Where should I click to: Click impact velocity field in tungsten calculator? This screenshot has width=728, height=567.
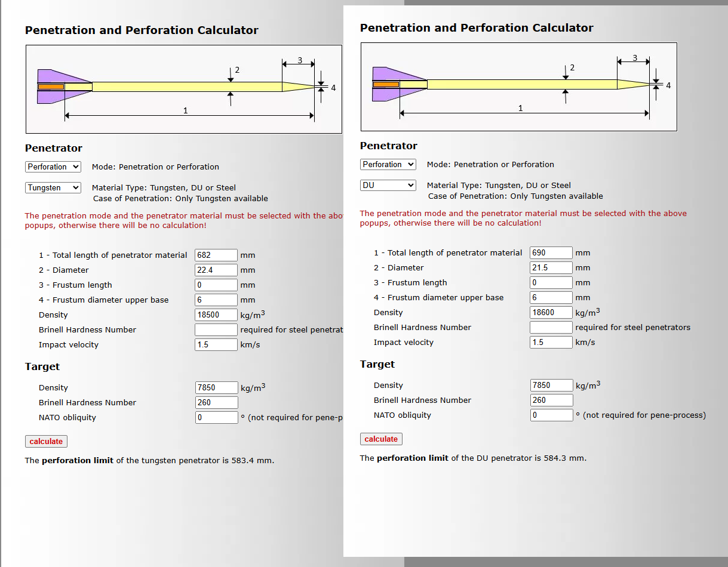pos(216,344)
